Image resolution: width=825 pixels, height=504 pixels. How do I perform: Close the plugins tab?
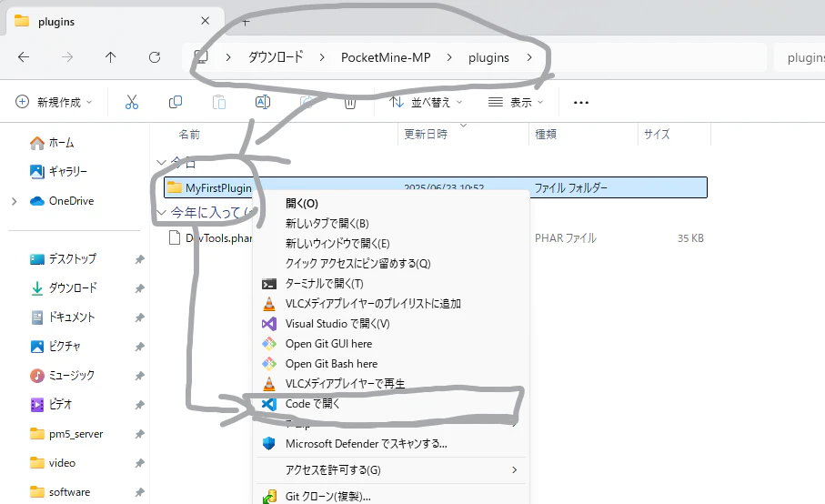click(206, 21)
